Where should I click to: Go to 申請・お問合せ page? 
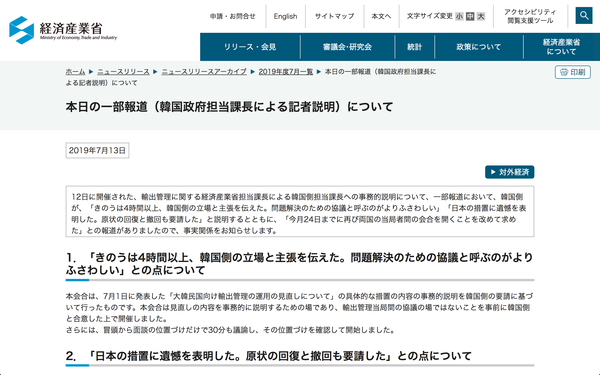point(233,16)
